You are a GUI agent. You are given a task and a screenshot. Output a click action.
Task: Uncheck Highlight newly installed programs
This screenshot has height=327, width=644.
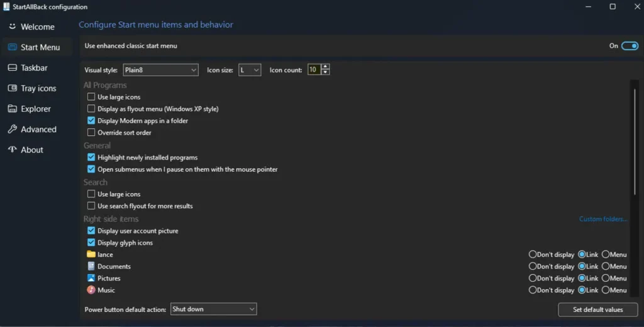[91, 157]
